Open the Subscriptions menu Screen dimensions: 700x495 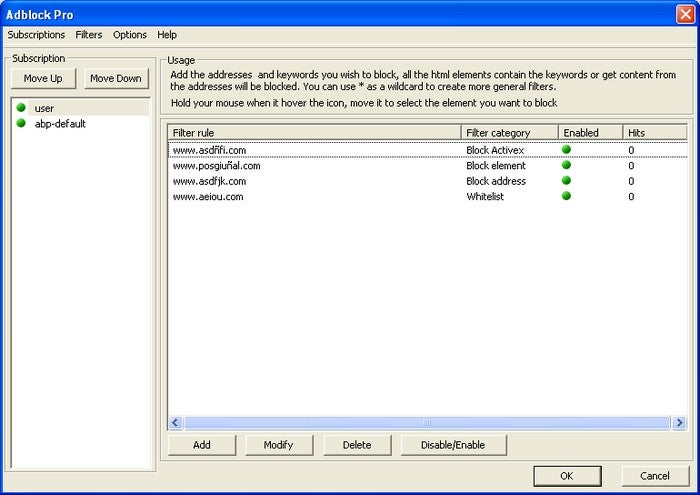click(x=36, y=35)
